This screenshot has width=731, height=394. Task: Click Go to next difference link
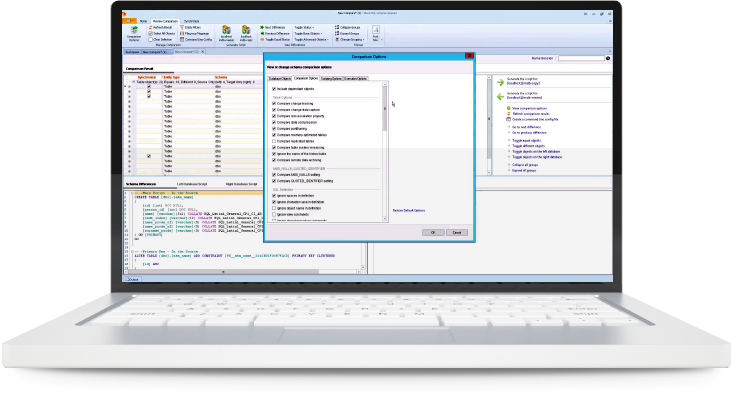click(x=526, y=127)
